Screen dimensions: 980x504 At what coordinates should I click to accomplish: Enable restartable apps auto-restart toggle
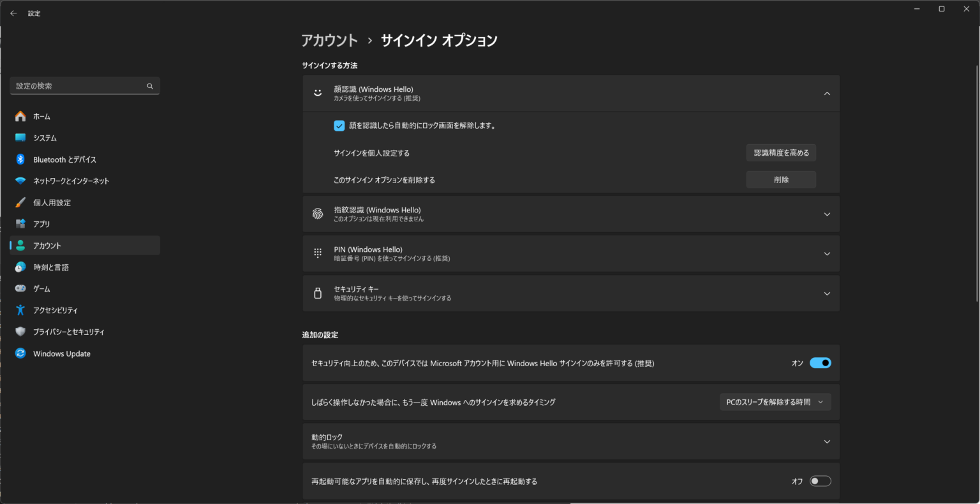(820, 480)
